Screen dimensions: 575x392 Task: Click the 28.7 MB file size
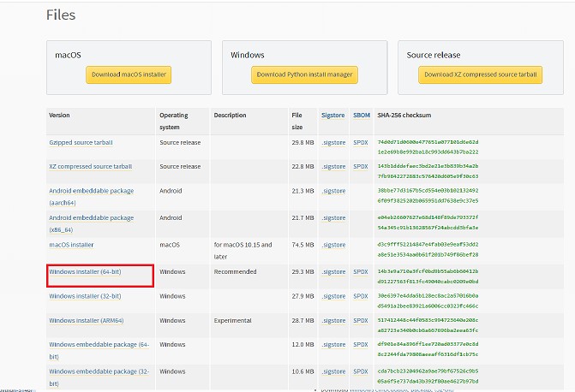[302, 321]
